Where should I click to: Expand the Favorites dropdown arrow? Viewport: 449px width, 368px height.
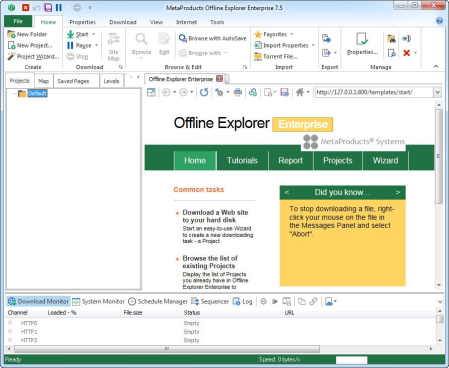[291, 34]
